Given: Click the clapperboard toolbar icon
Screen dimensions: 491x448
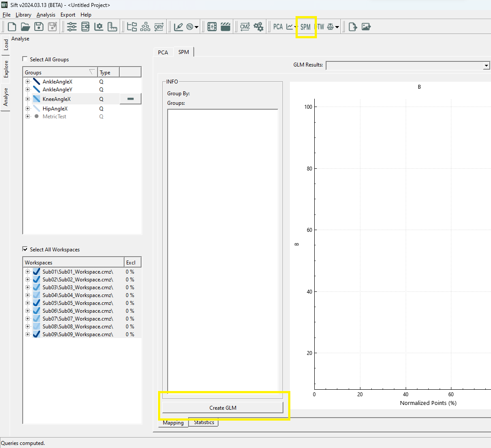Looking at the screenshot, I should (225, 27).
